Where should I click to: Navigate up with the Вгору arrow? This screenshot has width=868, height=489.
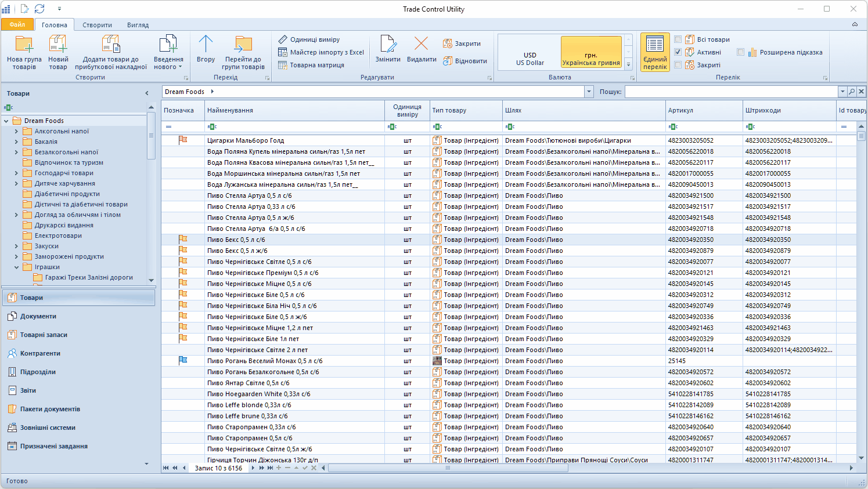click(206, 51)
